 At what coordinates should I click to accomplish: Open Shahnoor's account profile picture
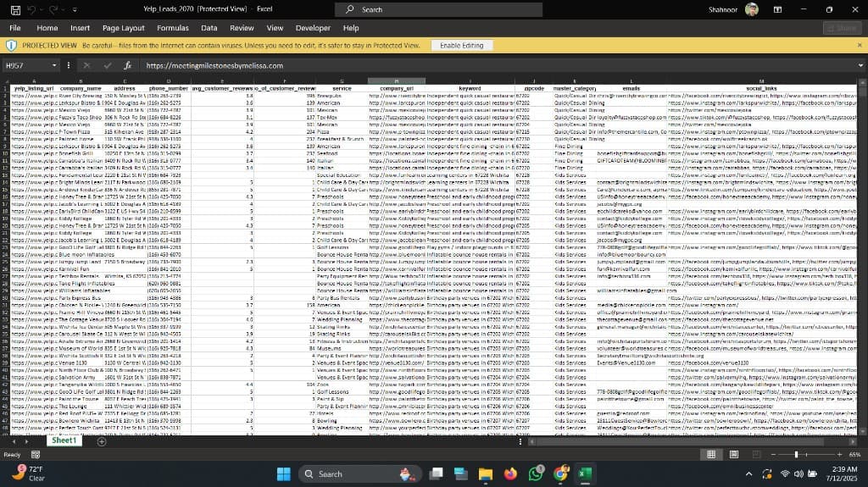point(751,9)
